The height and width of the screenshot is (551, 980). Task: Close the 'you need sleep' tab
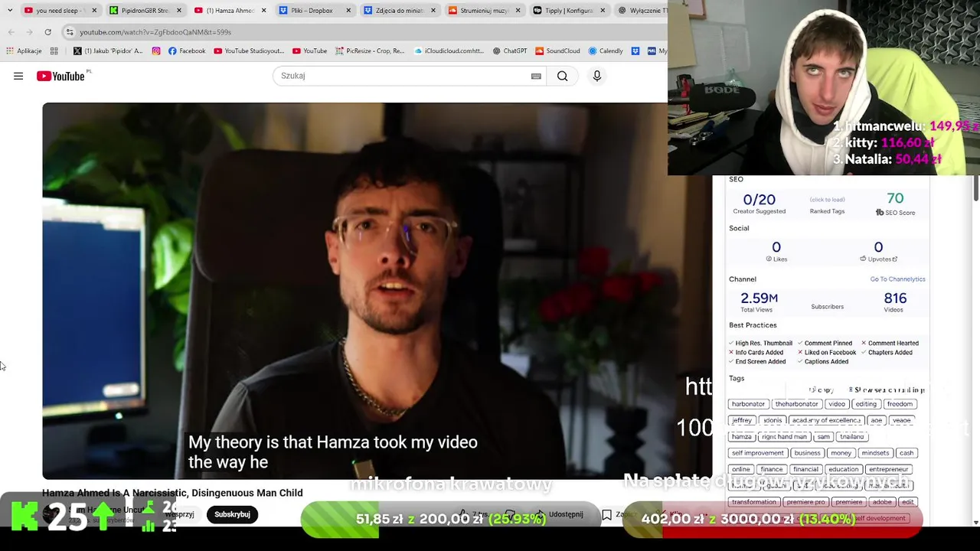click(94, 11)
